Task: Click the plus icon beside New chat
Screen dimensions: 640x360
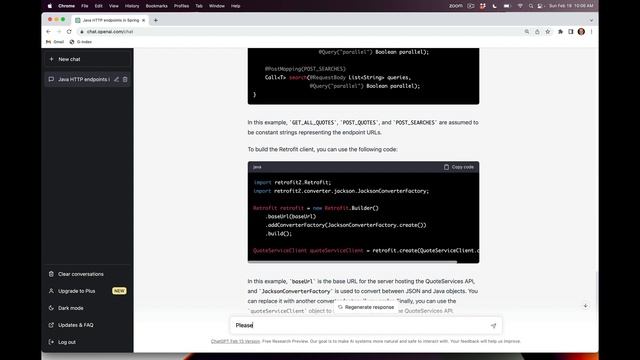Action: 51,59
